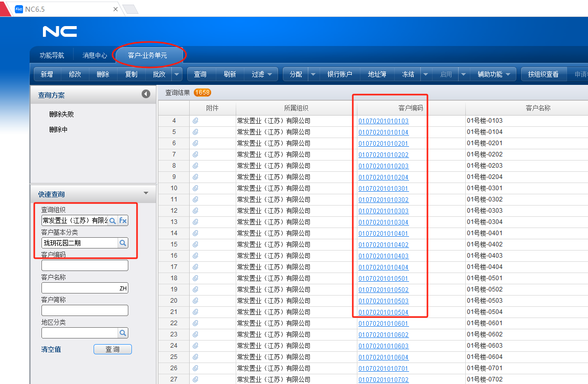The height and width of the screenshot is (384, 588).
Task: Open customer code link 01070201010301
Action: (x=383, y=189)
